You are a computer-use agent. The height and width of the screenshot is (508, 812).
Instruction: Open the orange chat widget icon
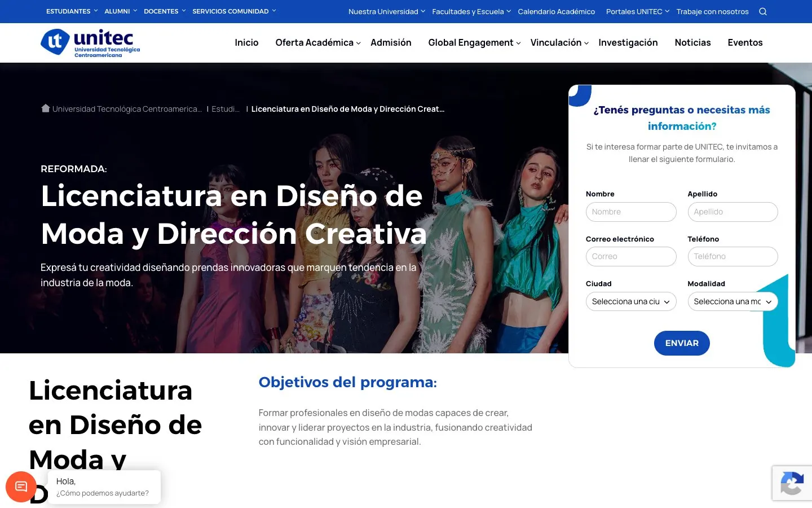(x=21, y=487)
